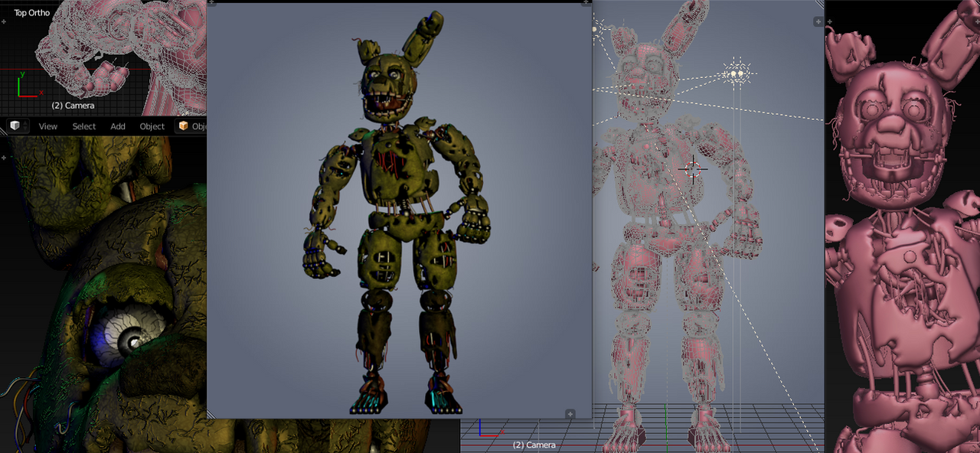The image size is (980, 453).
Task: Click the Top Ortho view label
Action: (32, 13)
